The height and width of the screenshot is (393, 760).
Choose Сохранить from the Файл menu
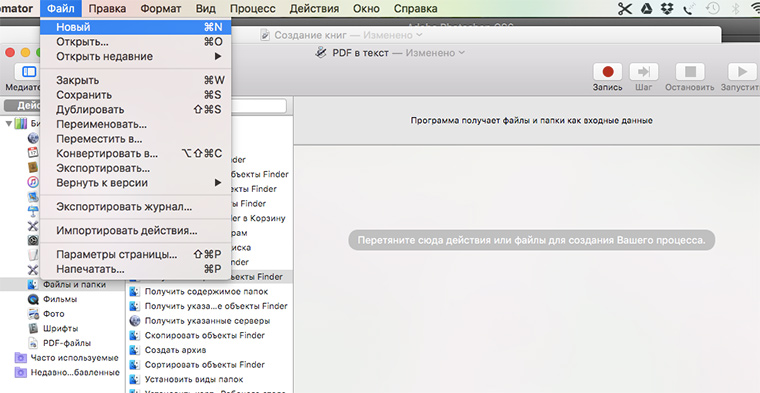pos(135,95)
